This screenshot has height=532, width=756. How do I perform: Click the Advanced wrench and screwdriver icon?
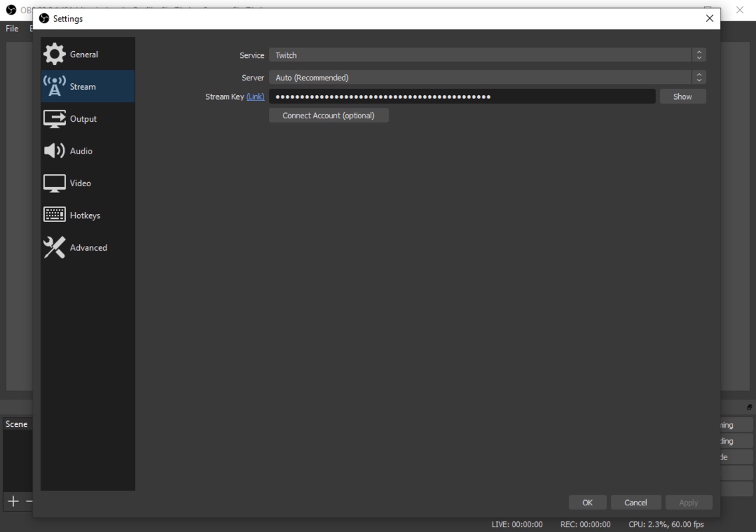[x=55, y=247]
